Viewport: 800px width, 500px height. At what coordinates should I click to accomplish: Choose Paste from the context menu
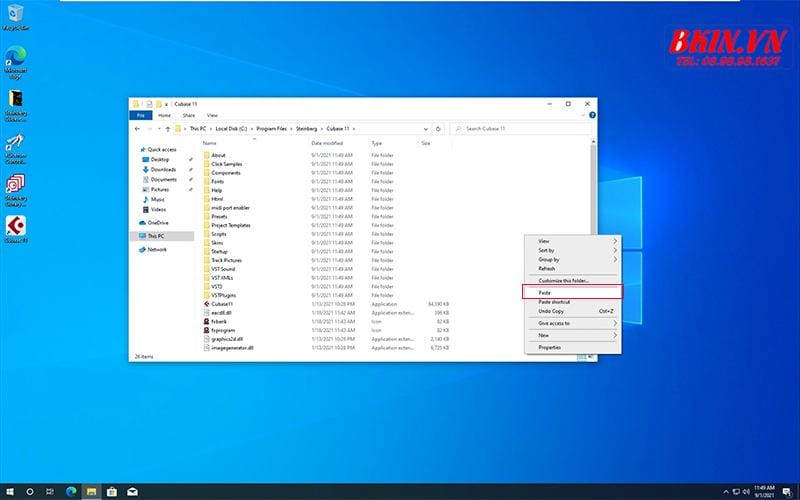click(573, 292)
